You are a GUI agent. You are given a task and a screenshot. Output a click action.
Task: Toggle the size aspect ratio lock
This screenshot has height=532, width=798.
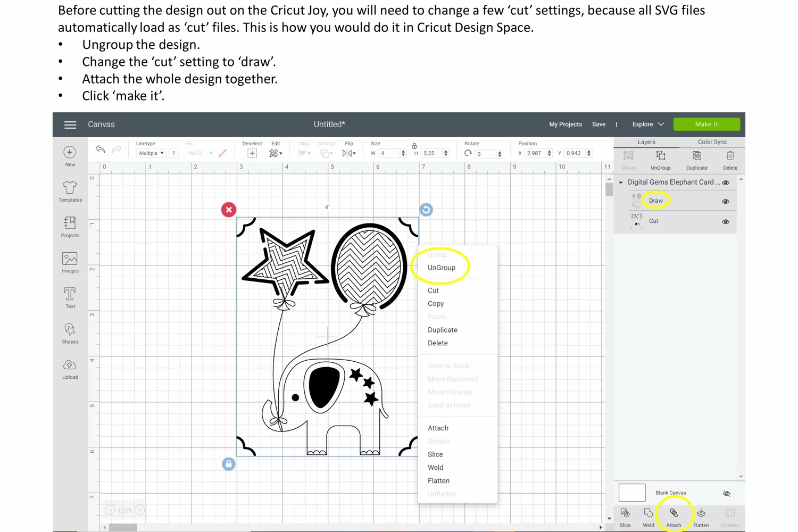click(x=414, y=146)
